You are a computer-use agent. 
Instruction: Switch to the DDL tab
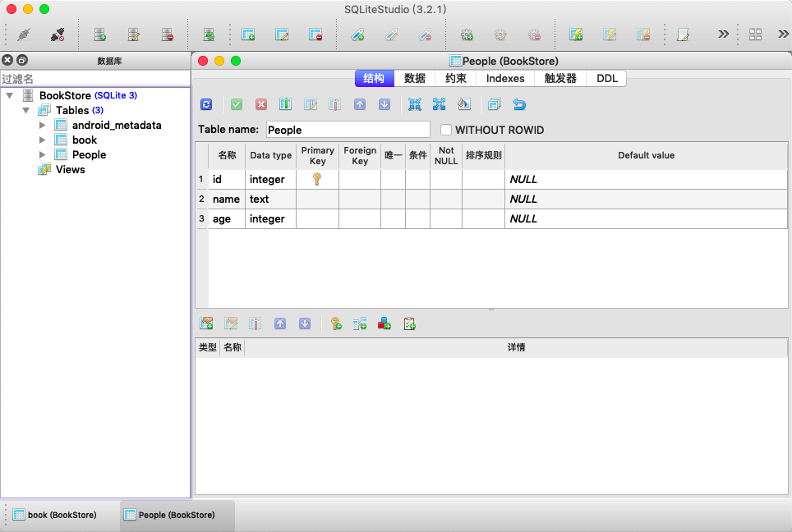[x=606, y=78]
